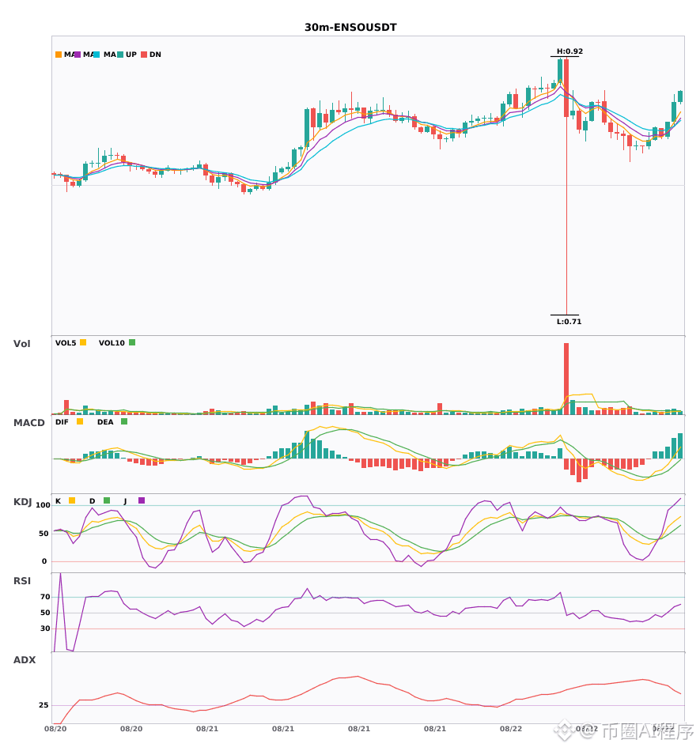Click the green VOL10 legend swatch
The height and width of the screenshot is (751, 700).
tap(132, 342)
